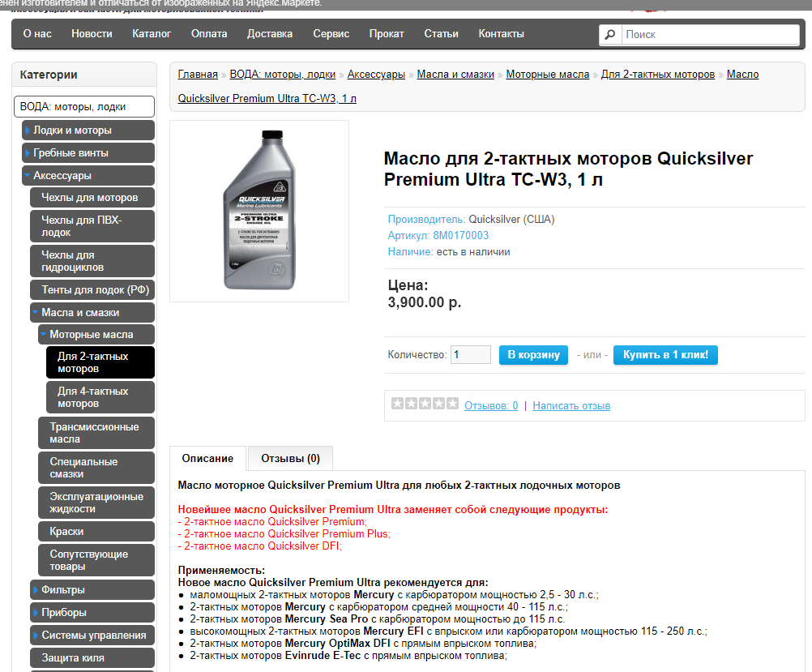812x672 pixels.
Task: Open Тенты для лодок (РФ) category
Action: coord(92,290)
